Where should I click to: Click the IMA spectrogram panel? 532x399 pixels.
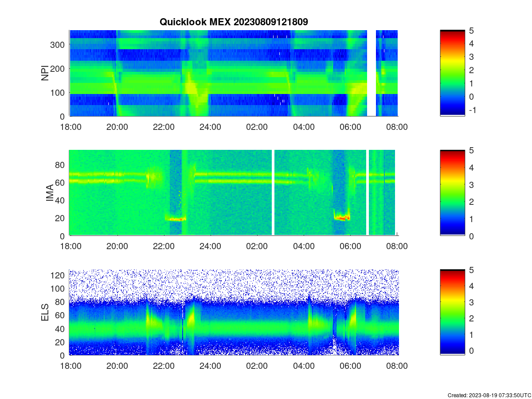234,193
